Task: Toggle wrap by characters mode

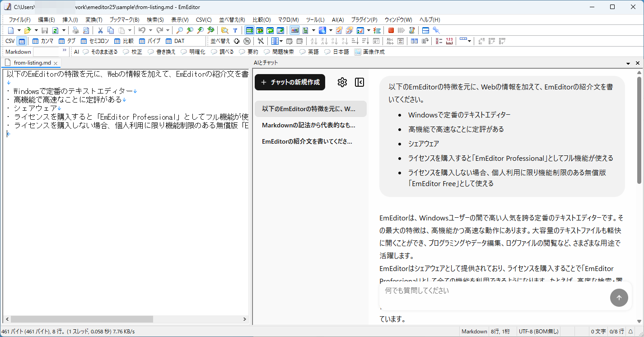Action: (x=260, y=30)
